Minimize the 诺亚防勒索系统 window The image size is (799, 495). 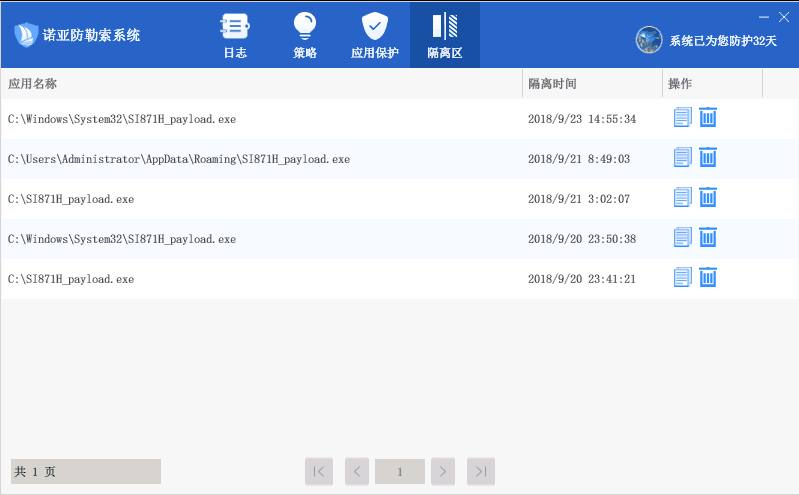click(x=763, y=17)
